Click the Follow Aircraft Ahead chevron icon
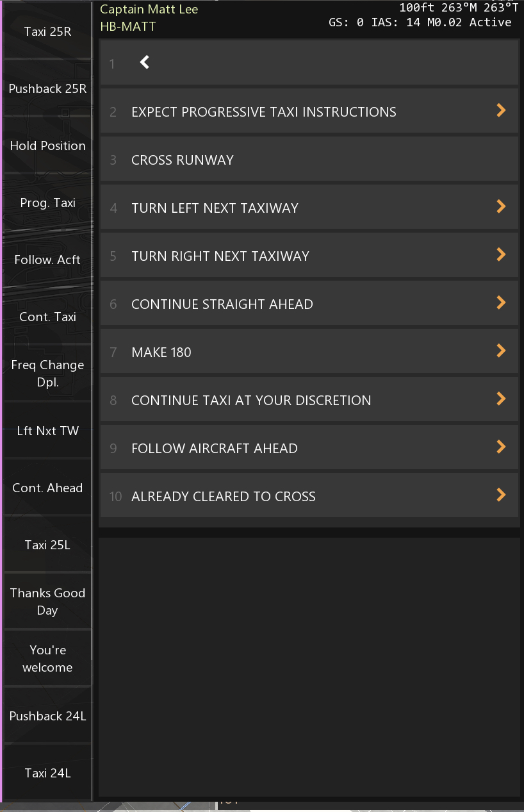The height and width of the screenshot is (812, 524). click(502, 447)
